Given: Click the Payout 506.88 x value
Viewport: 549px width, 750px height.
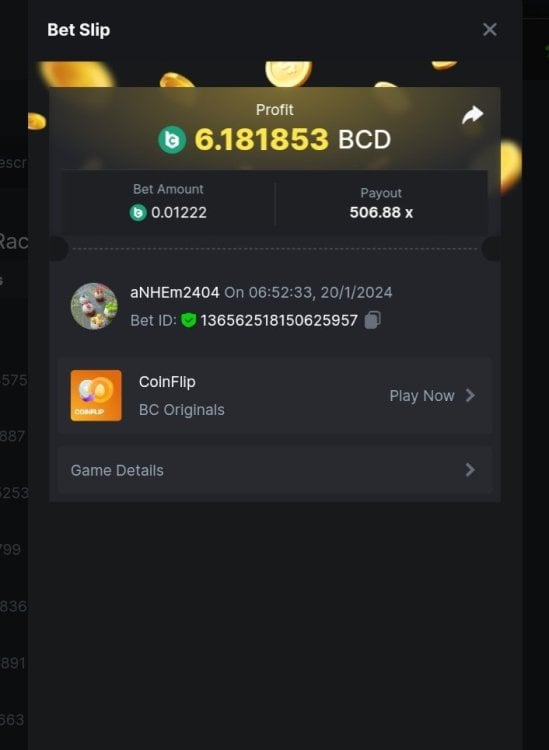Looking at the screenshot, I should tap(381, 212).
